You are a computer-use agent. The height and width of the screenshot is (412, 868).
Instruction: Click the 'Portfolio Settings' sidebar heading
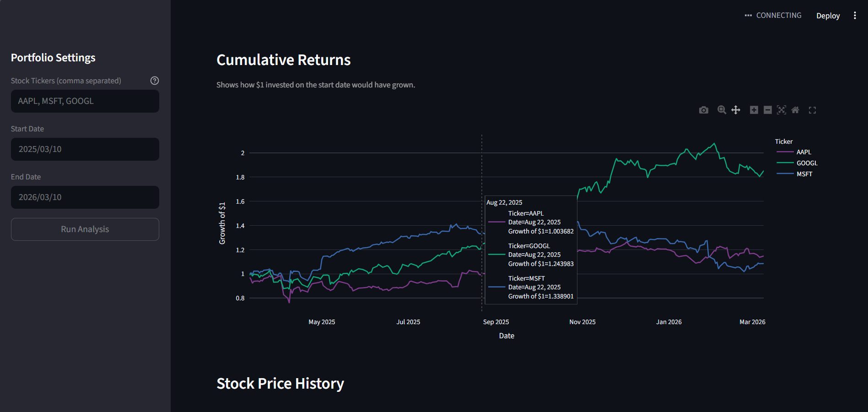tap(53, 58)
